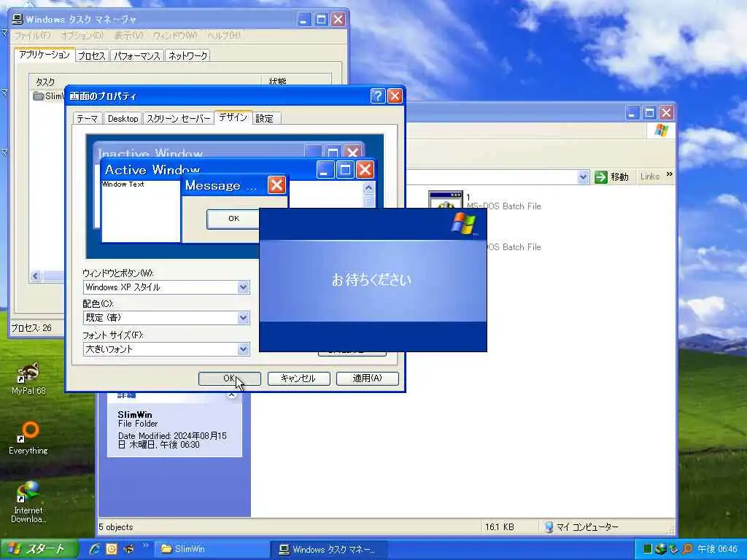Click キャンセル in Display Properties
The width and height of the screenshot is (747, 560).
[x=298, y=378]
